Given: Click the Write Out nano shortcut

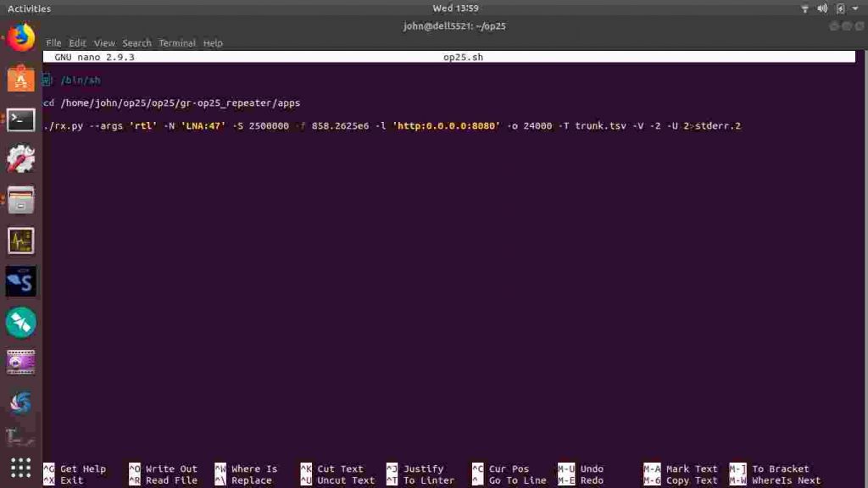Looking at the screenshot, I should coord(170,469).
